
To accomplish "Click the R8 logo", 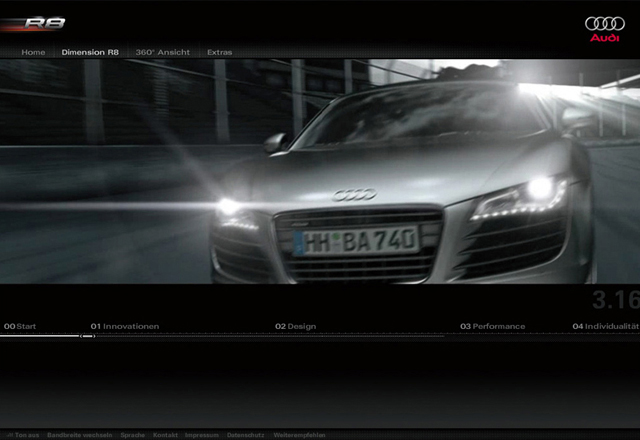I will 44,23.
